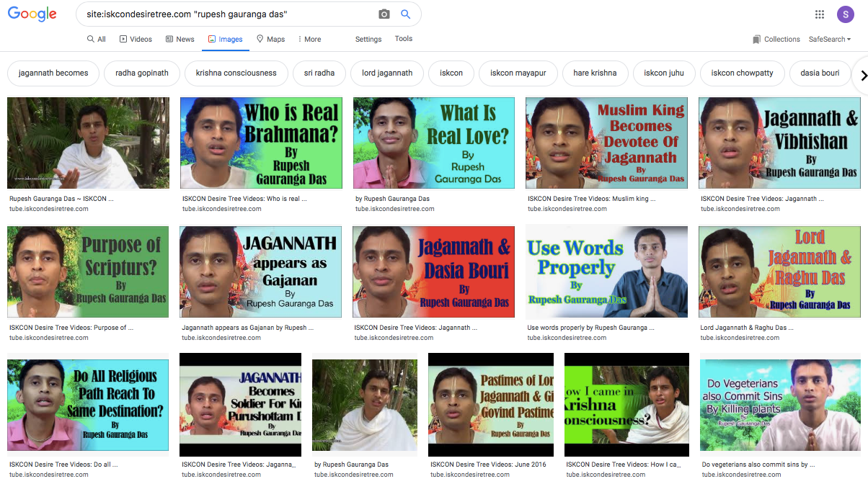Image resolution: width=868 pixels, height=484 pixels.
Task: Filter by 'lord jagannath' chip
Action: click(x=387, y=73)
